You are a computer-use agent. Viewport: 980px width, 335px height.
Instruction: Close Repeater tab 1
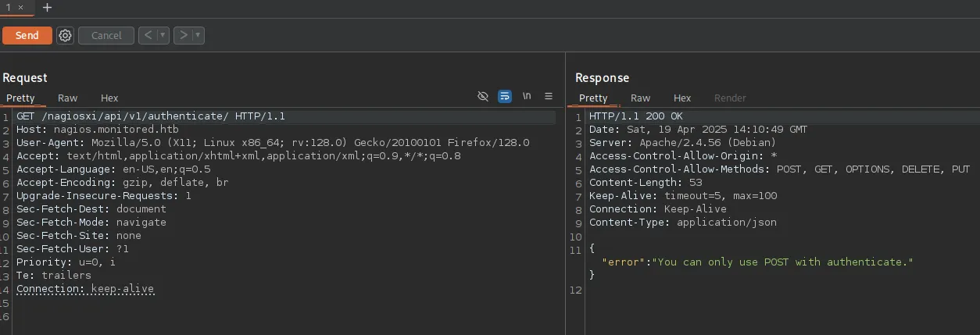[x=21, y=7]
